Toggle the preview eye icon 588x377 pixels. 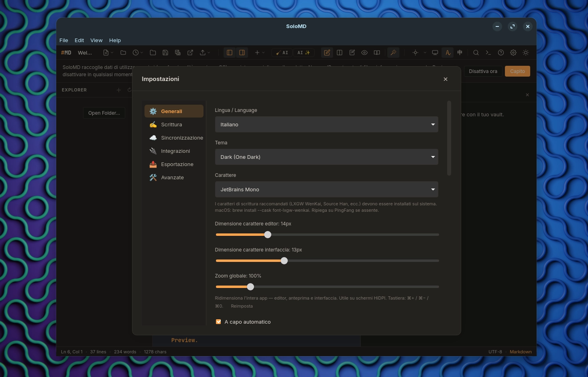(364, 53)
